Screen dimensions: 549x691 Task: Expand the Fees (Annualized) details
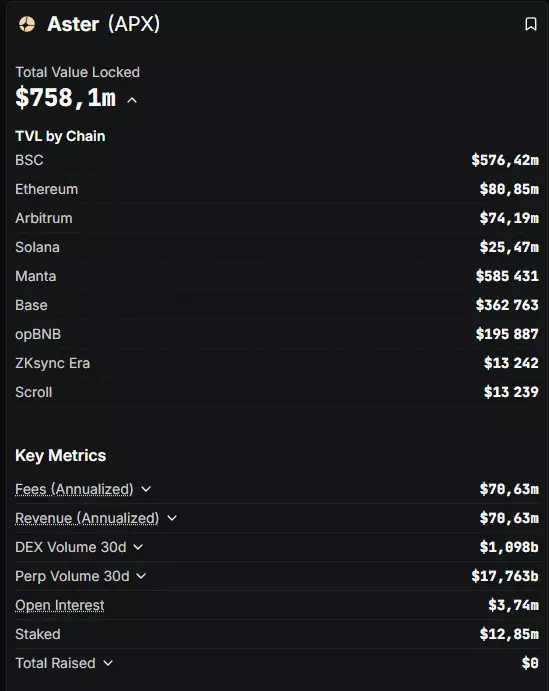[146, 489]
